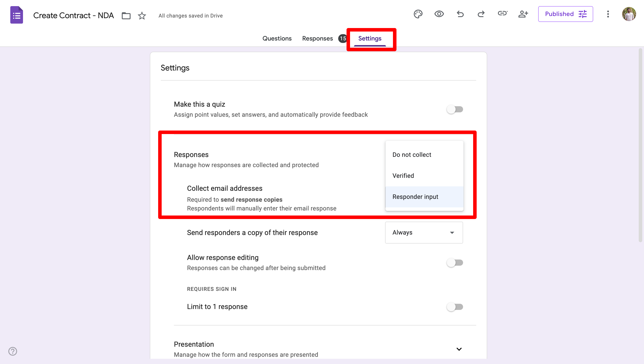Viewport: 644px width, 364px height.
Task: Open the Google Forms home icon
Action: 16,15
